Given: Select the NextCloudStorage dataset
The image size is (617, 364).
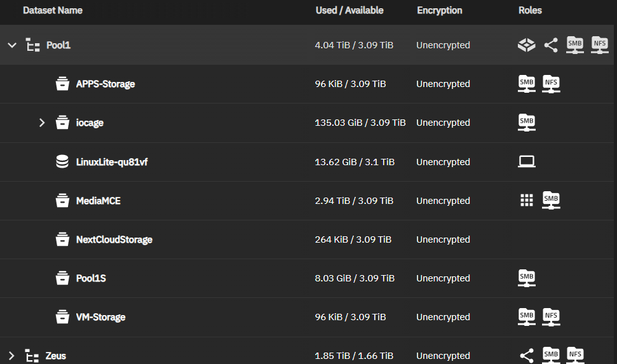Looking at the screenshot, I should point(114,239).
